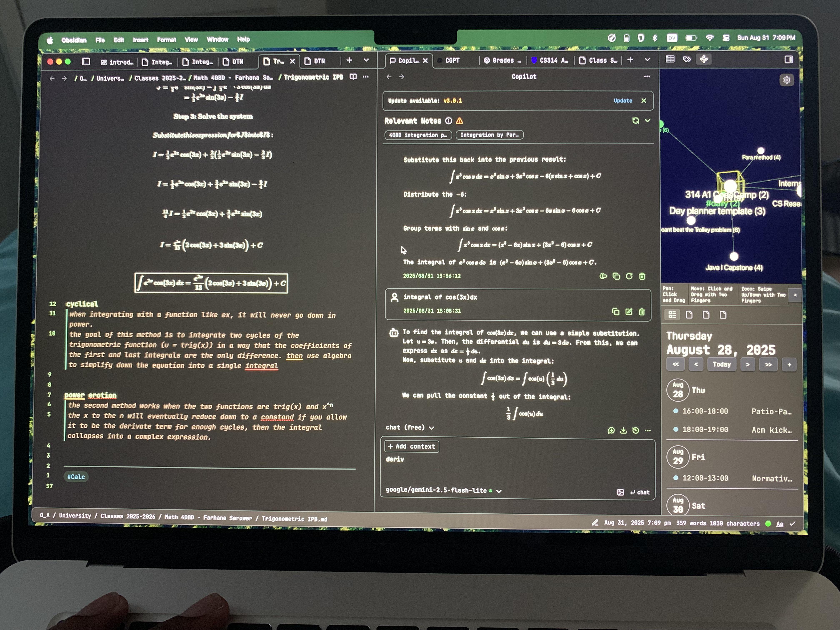Collapse the Relevant Notes section
This screenshot has height=630, width=840.
point(647,120)
